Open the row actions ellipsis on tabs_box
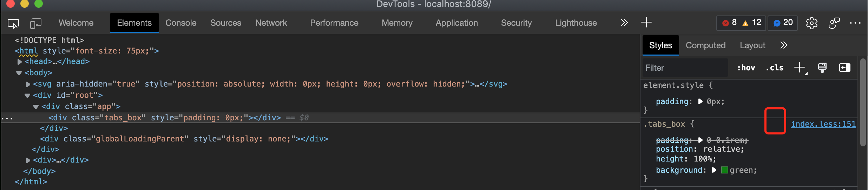The height and width of the screenshot is (190, 868). tap(7, 119)
